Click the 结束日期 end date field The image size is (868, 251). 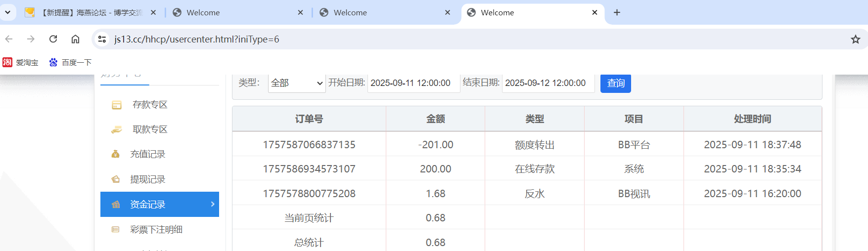tap(547, 83)
